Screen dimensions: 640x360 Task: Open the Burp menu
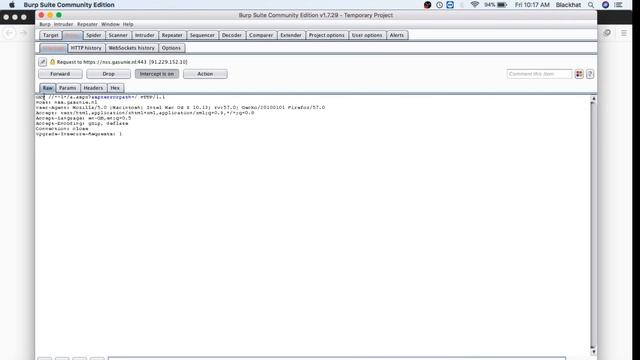coord(45,24)
